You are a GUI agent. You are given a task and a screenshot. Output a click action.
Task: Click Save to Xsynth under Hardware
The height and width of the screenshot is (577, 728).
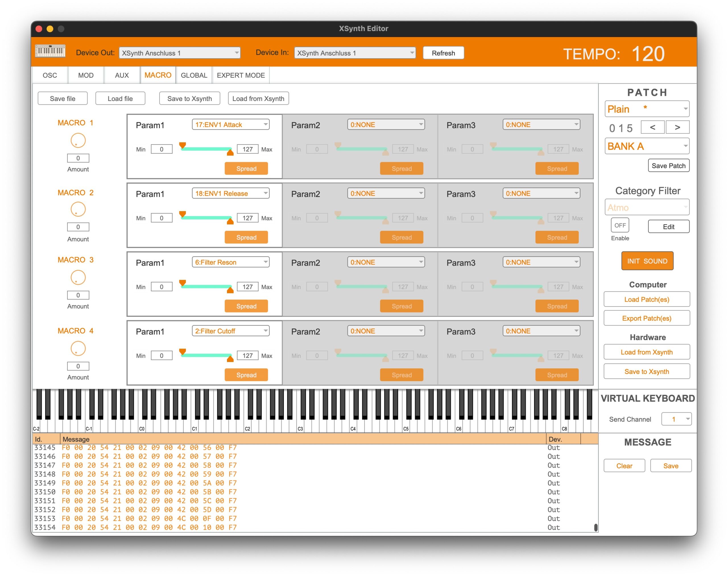click(647, 371)
